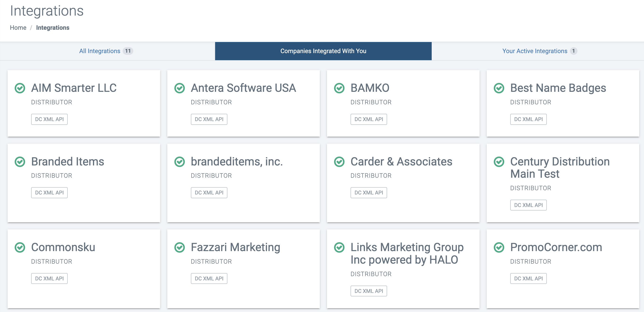644x312 pixels.
Task: Click the green checkmark beside Carder & Associates
Action: coord(339,162)
